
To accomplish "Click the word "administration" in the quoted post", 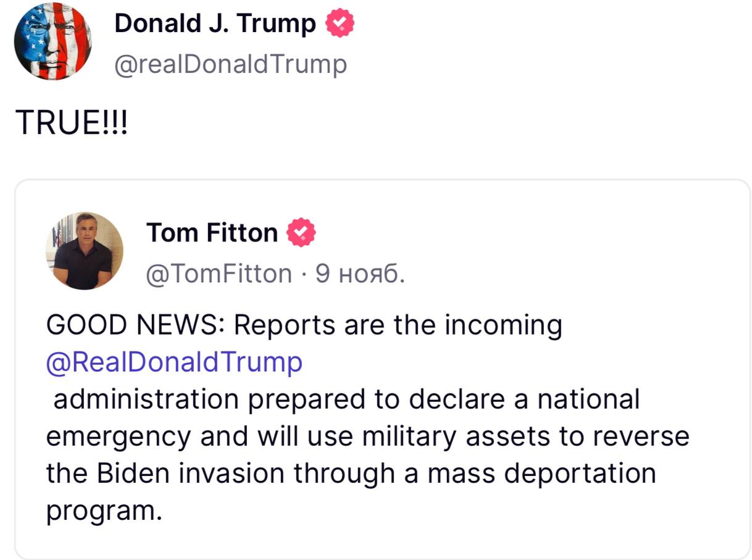I will tap(146, 399).
